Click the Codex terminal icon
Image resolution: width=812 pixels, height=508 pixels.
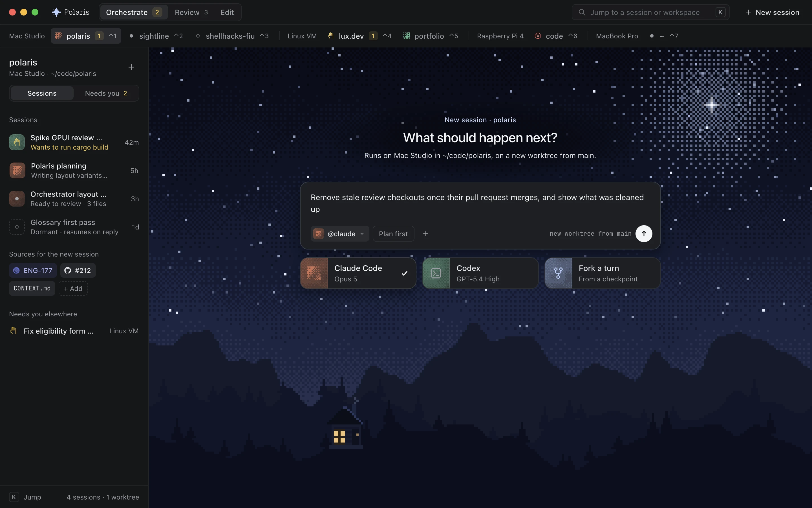(436, 273)
